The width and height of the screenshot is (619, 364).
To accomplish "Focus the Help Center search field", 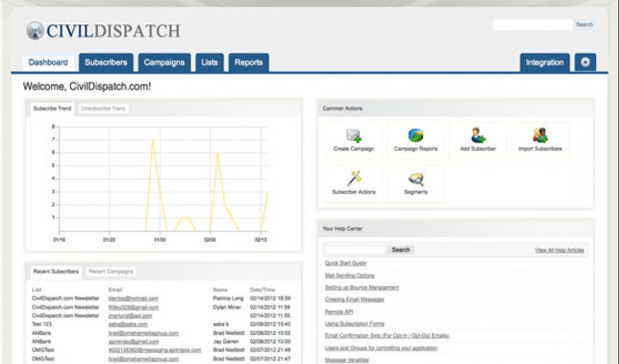I will [355, 250].
